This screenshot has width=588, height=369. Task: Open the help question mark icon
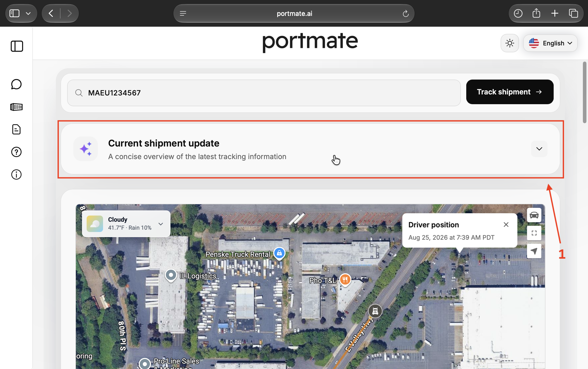pyautogui.click(x=16, y=152)
